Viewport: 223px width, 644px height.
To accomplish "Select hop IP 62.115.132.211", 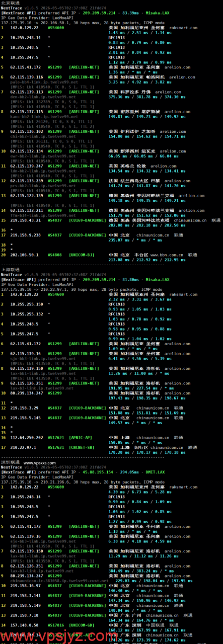I will point(26,210).
